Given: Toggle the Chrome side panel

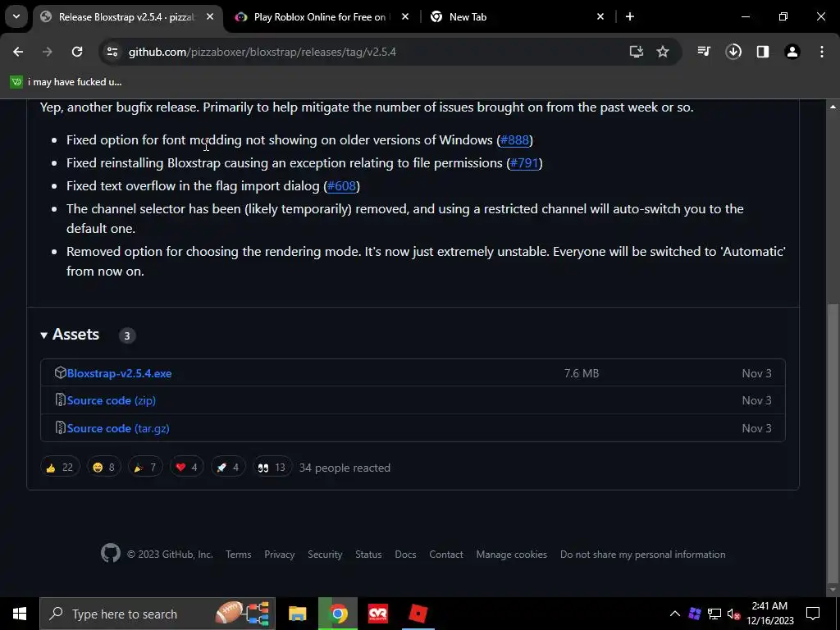Looking at the screenshot, I should [763, 52].
